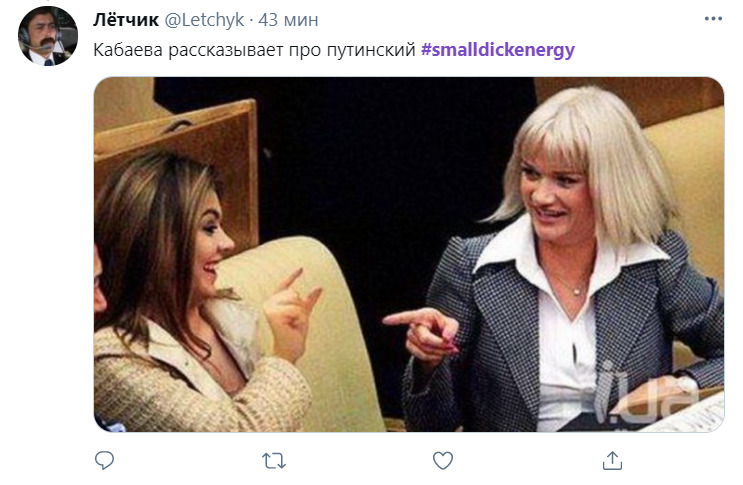Click the pendant necklace in the photo

coord(576,289)
